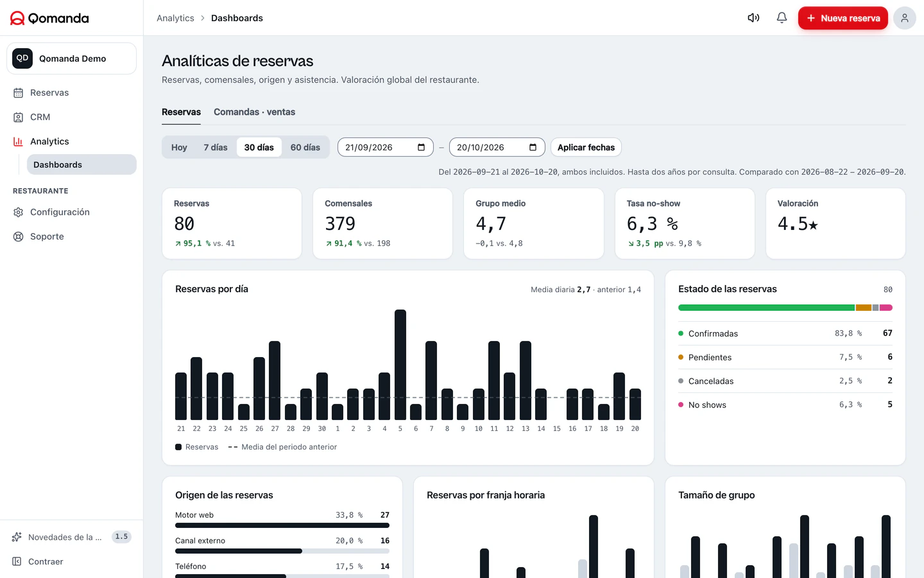Click the Analytics breadcrumb link
This screenshot has height=578, width=924.
pos(175,18)
